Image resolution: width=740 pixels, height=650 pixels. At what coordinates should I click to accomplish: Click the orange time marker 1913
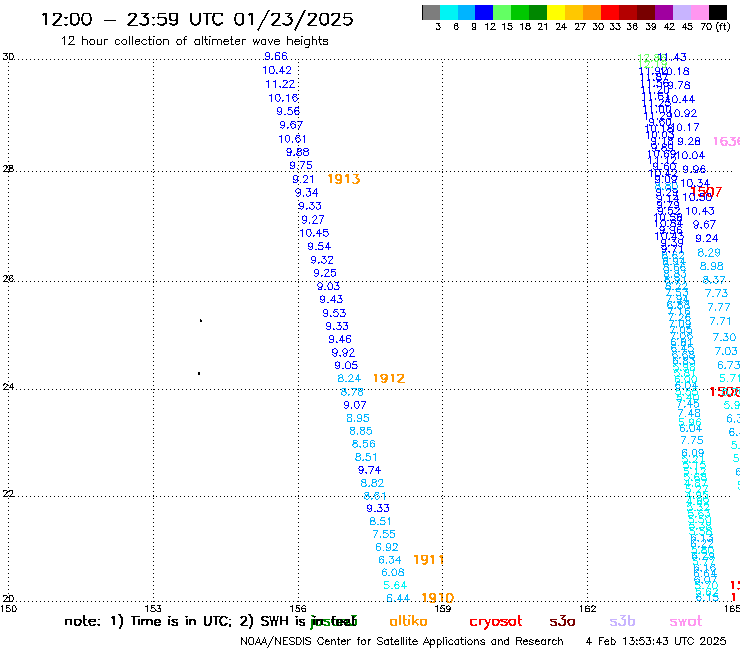pos(344,179)
